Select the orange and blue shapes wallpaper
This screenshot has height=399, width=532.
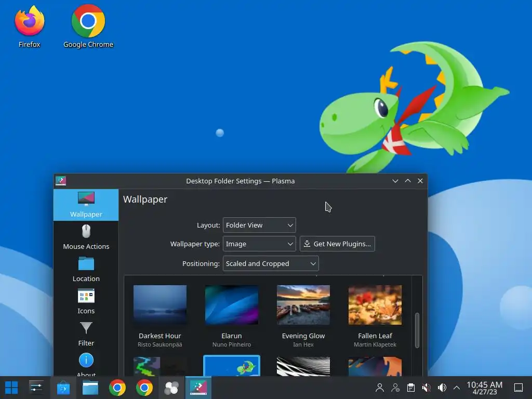coord(375,366)
